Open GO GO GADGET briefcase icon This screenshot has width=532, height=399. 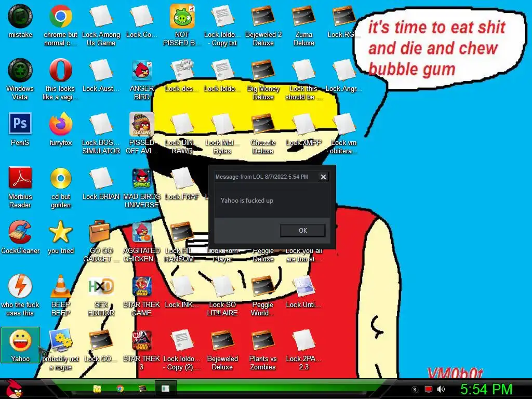[x=101, y=241]
